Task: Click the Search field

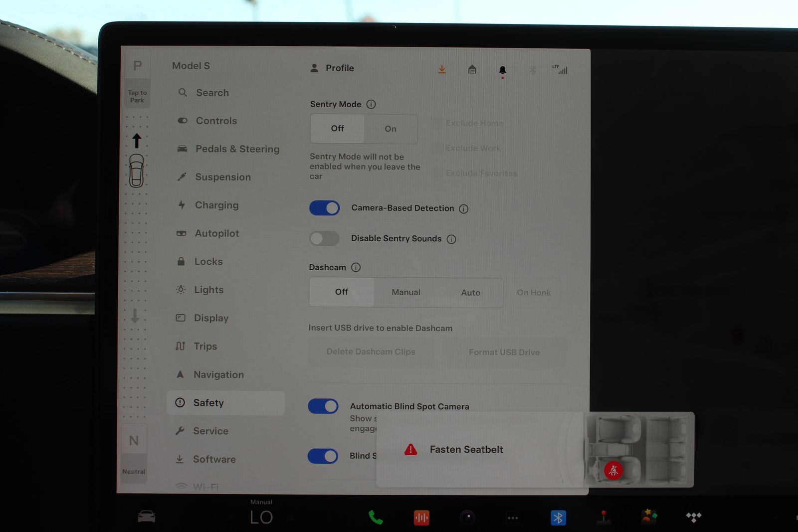Action: tap(212, 93)
